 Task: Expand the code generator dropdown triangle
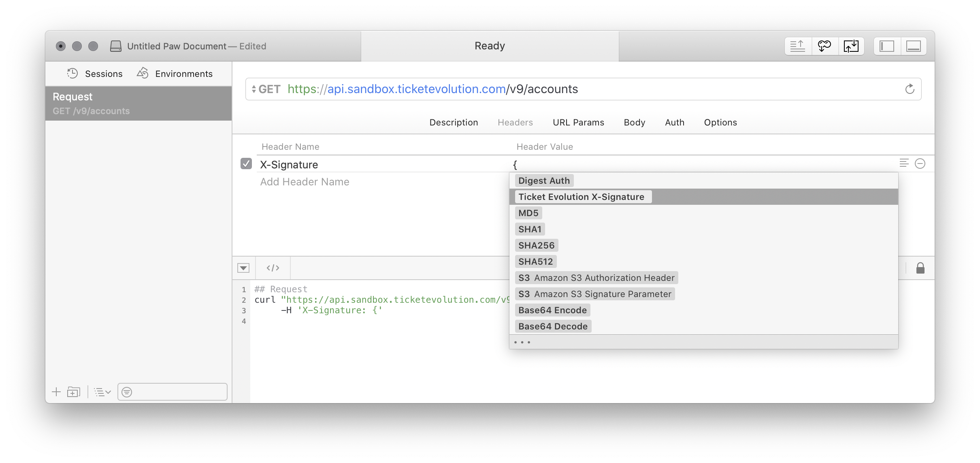tap(243, 268)
